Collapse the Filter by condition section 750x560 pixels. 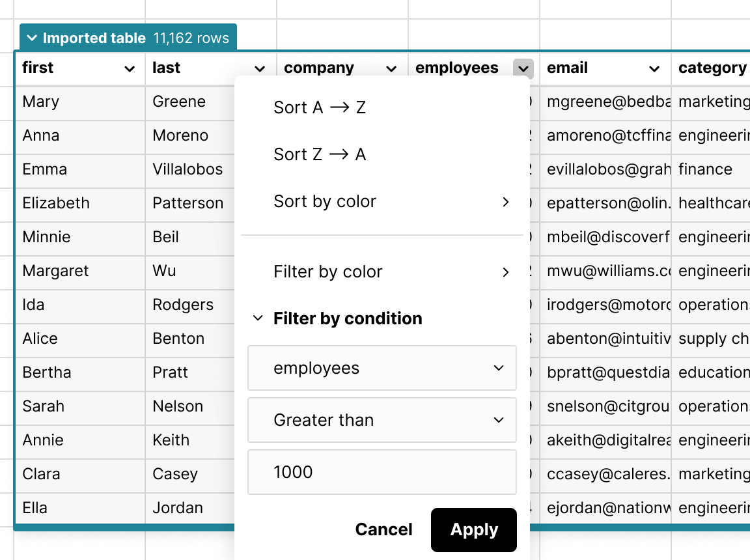(x=258, y=318)
